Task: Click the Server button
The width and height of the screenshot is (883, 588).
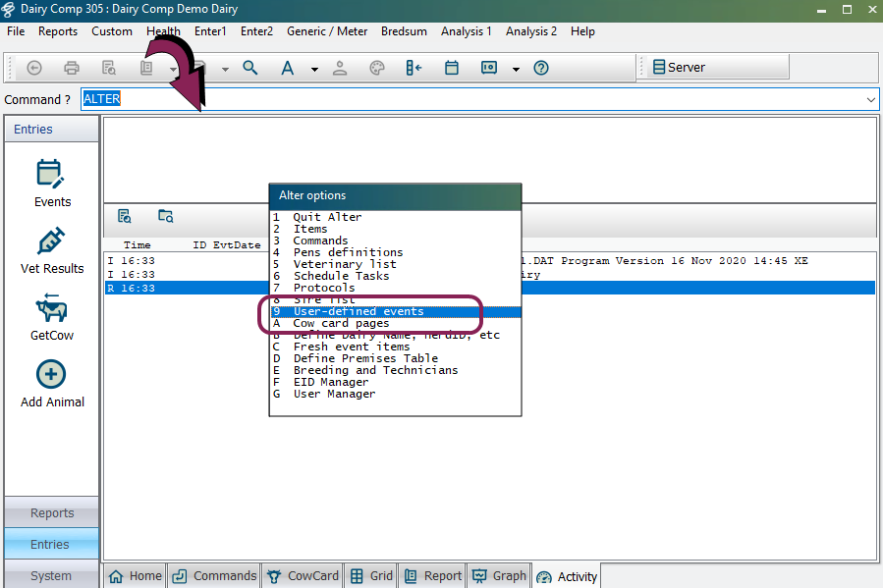Action: click(x=718, y=68)
